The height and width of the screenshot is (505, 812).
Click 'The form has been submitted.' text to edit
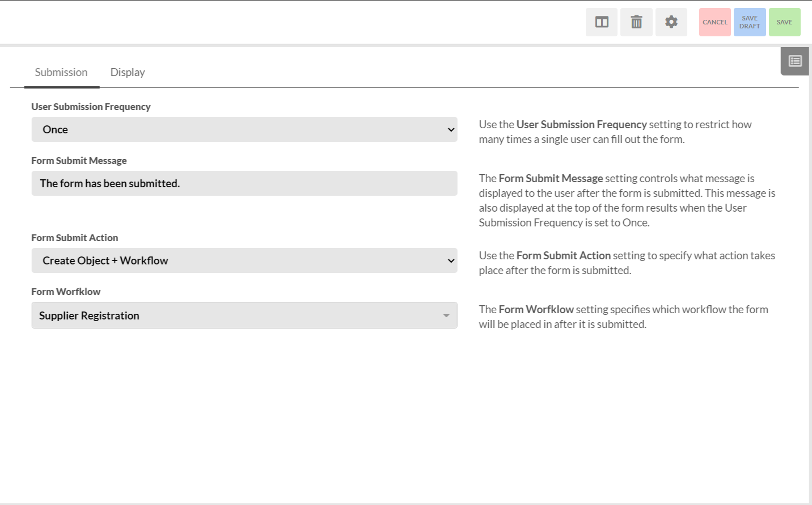pyautogui.click(x=109, y=183)
